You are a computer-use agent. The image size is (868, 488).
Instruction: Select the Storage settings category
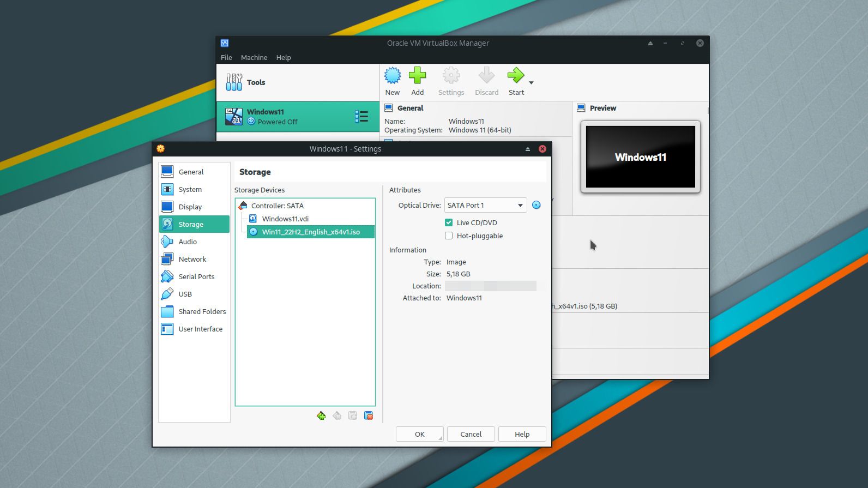coord(194,224)
